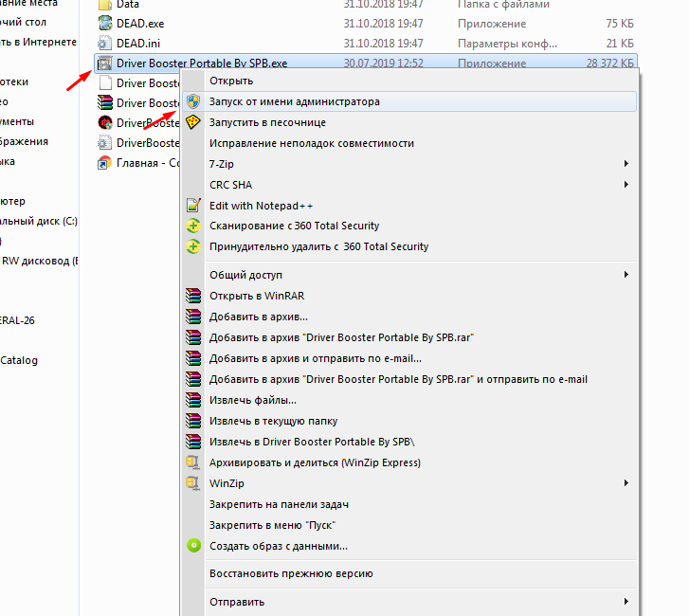
Task: Click the blank file icon below the selected exe
Action: (x=105, y=82)
